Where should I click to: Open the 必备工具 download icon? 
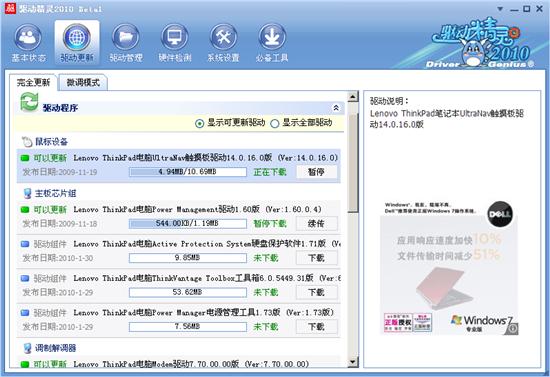pos(272,37)
